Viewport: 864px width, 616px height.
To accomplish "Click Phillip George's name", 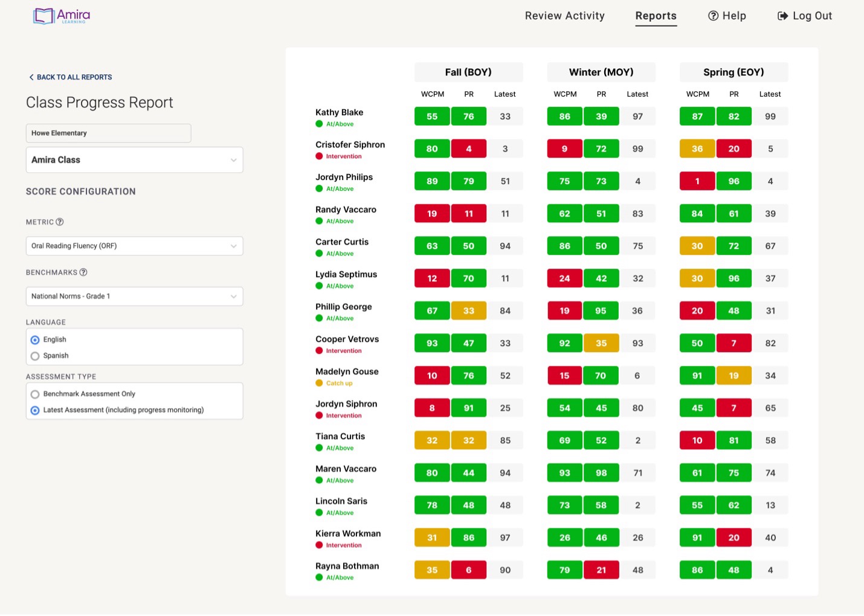I will [x=344, y=307].
